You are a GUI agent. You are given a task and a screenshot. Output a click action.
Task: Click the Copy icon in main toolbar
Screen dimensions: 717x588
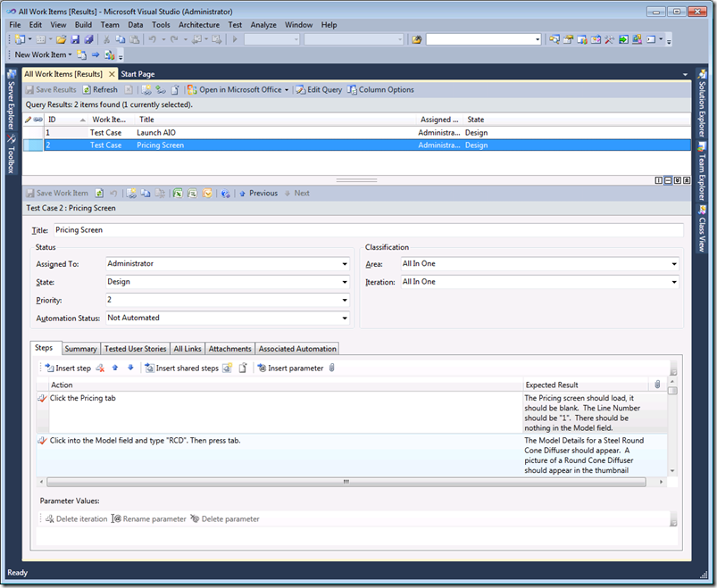coord(121,40)
